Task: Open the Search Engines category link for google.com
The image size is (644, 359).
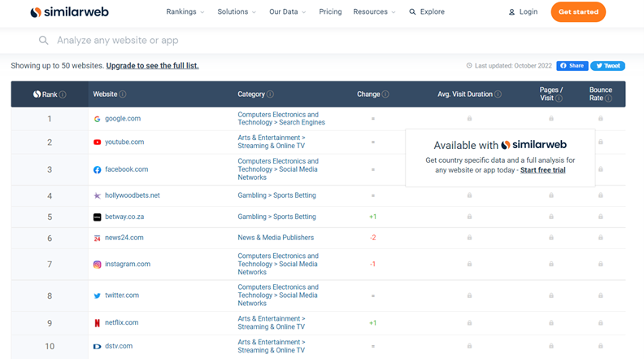Action: tap(281, 118)
